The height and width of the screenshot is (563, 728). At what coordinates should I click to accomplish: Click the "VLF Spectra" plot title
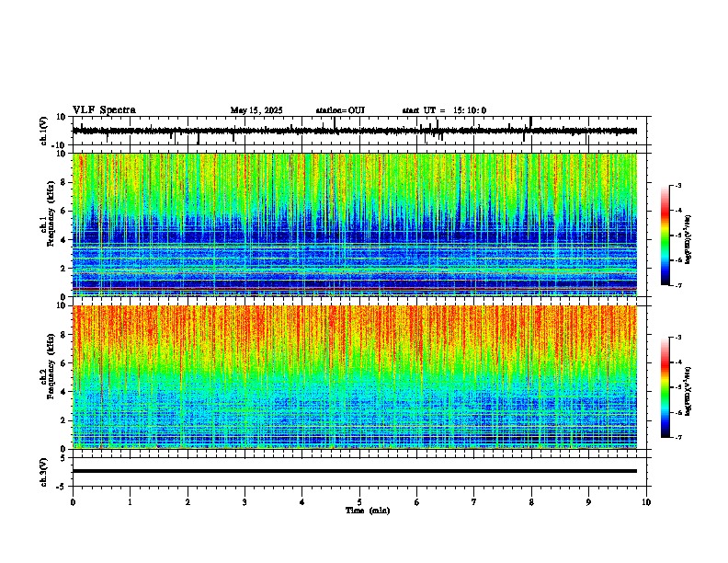tap(104, 110)
